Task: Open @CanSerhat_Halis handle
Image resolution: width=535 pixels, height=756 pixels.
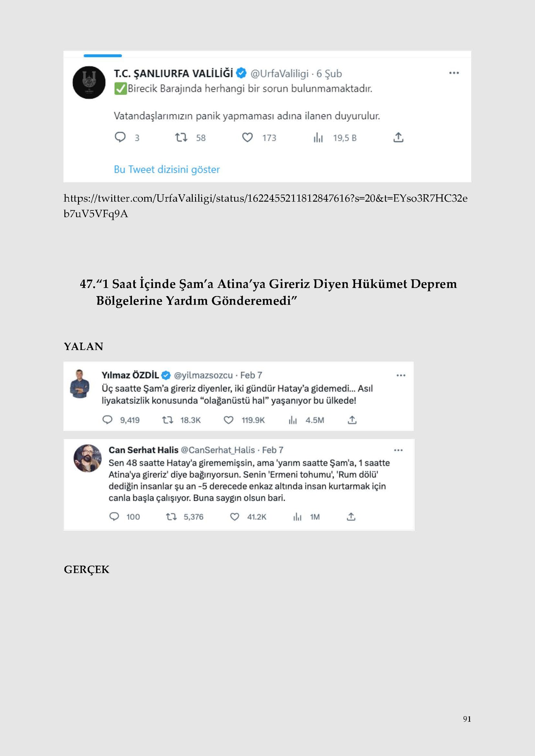Action: point(218,450)
